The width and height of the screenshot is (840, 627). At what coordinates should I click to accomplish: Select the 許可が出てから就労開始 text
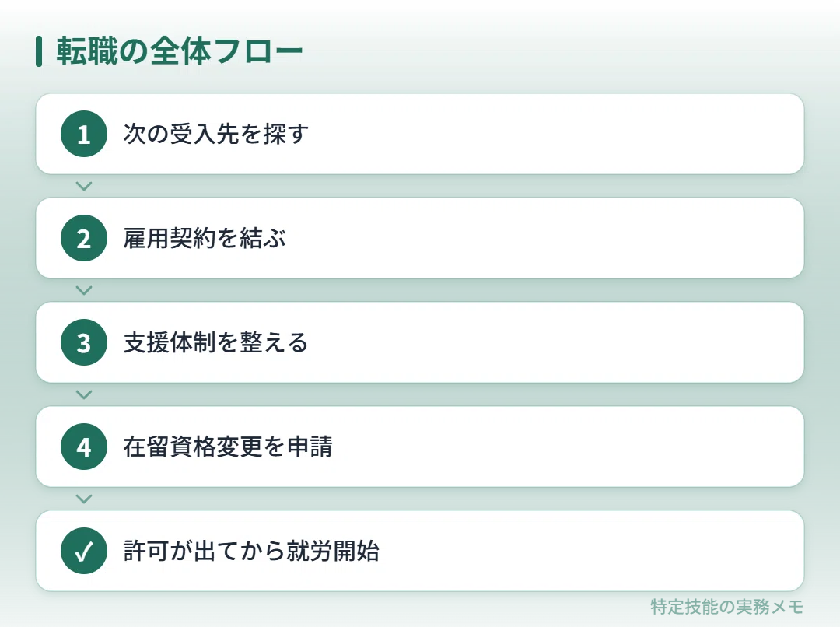point(251,551)
